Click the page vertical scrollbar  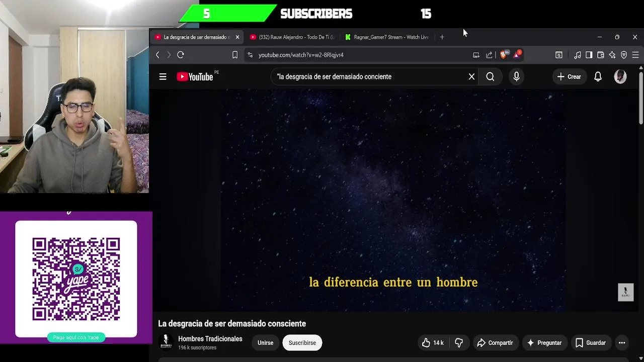point(640,98)
